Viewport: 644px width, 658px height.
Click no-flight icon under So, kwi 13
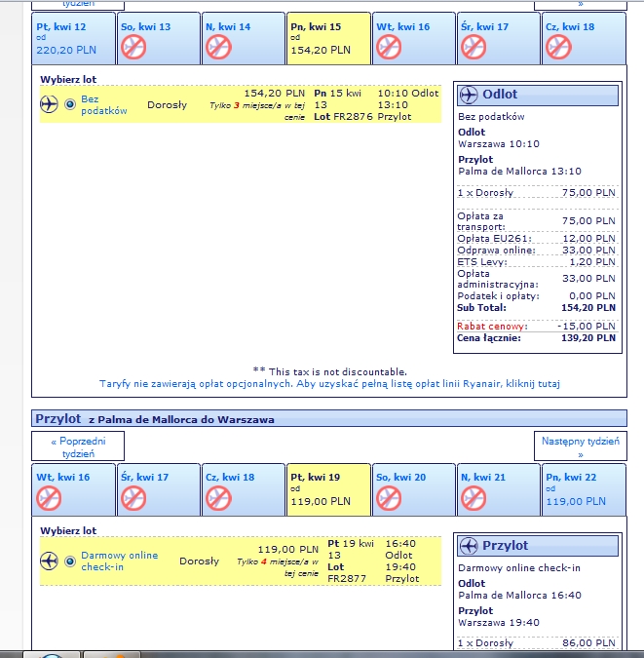[x=133, y=47]
